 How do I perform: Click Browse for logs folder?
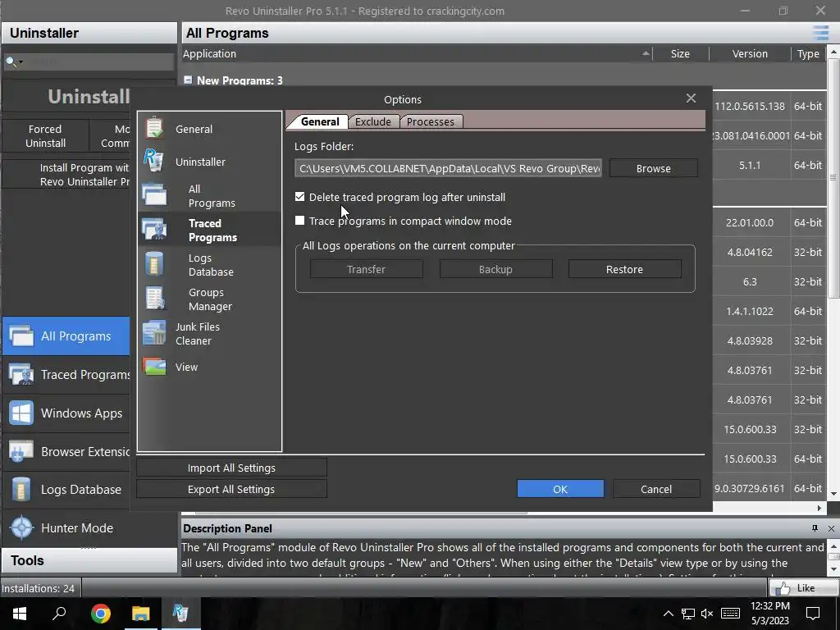[653, 168]
